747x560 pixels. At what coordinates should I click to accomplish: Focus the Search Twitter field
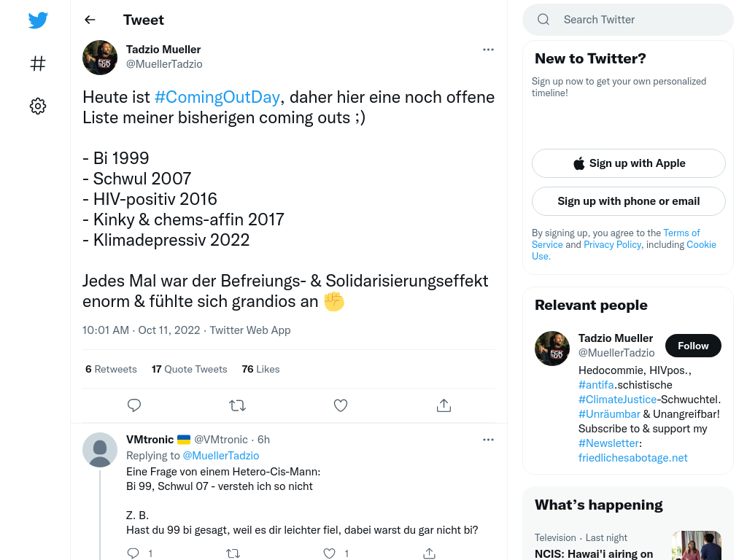pos(628,20)
